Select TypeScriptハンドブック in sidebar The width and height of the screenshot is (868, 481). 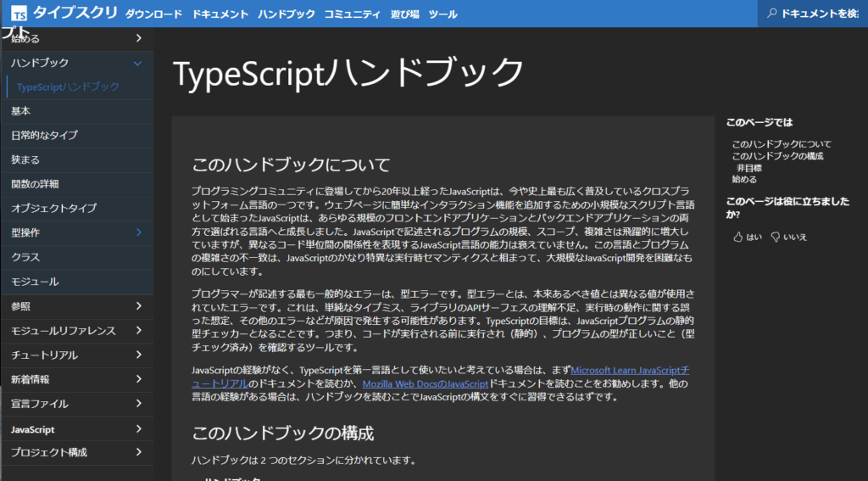click(68, 87)
